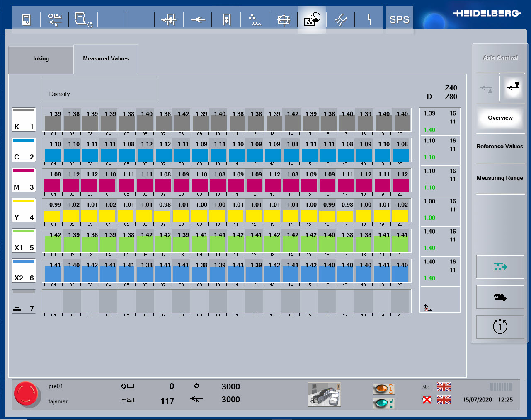Click Measuring Range button
Screen dimensions: 531x420
(x=499, y=178)
